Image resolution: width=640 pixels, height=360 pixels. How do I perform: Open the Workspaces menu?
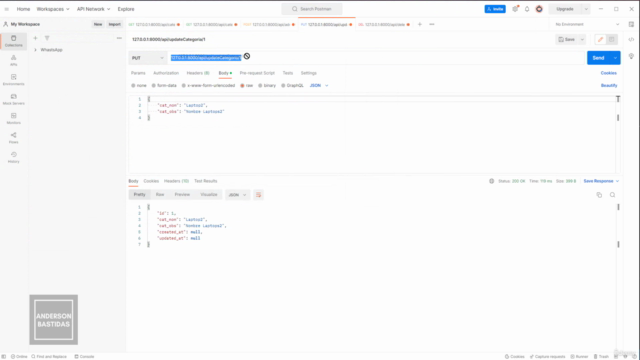pyautogui.click(x=53, y=9)
